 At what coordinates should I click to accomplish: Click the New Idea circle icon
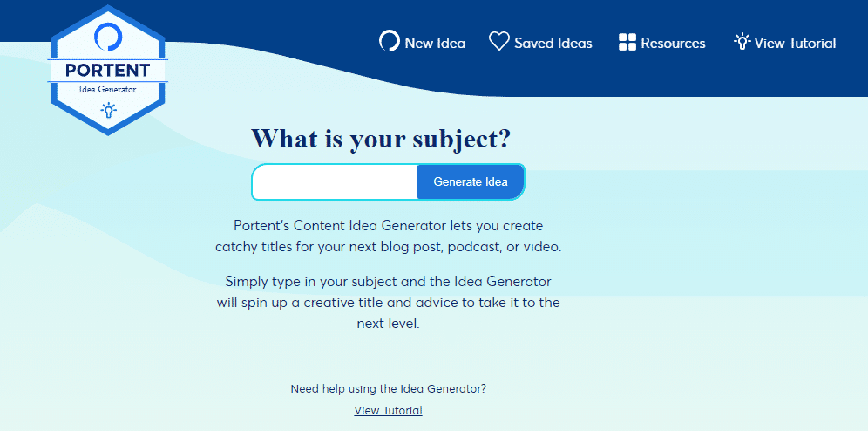pos(389,42)
